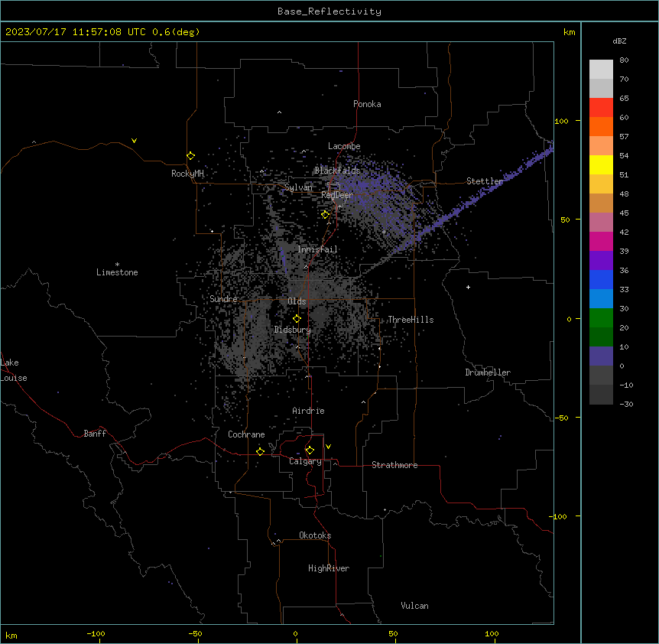659x644 pixels.
Task: Click the Base_Reflectivity title text
Action: tap(329, 11)
